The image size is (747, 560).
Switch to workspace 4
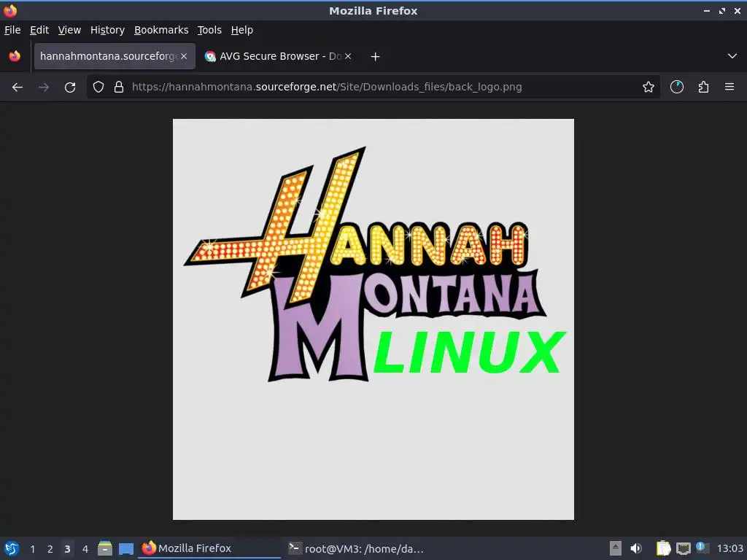85,549
